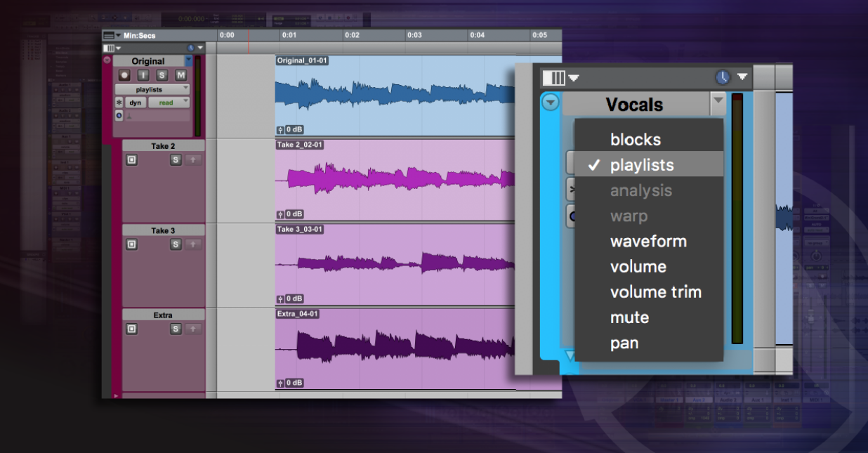Click the Extra_04-01 clip 0 dB value

295,383
